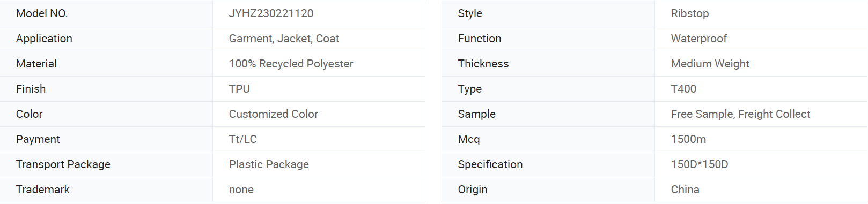Image resolution: width=868 pixels, height=204 pixels.
Task: Click the Thickness label cell
Action: click(x=548, y=64)
